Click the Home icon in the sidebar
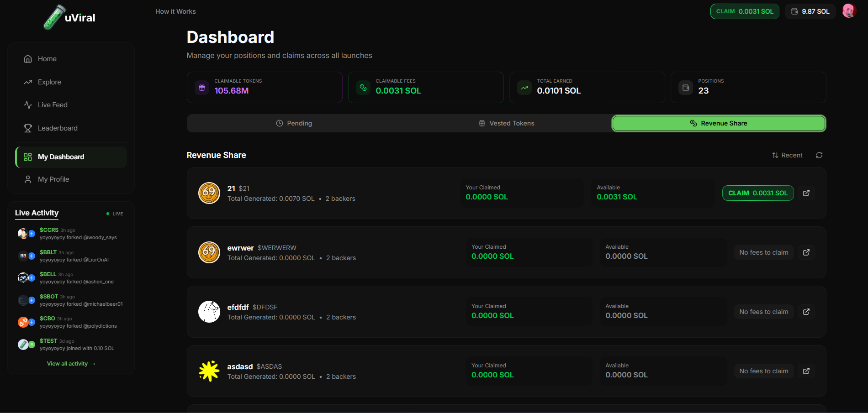This screenshot has height=413, width=868. 28,58
